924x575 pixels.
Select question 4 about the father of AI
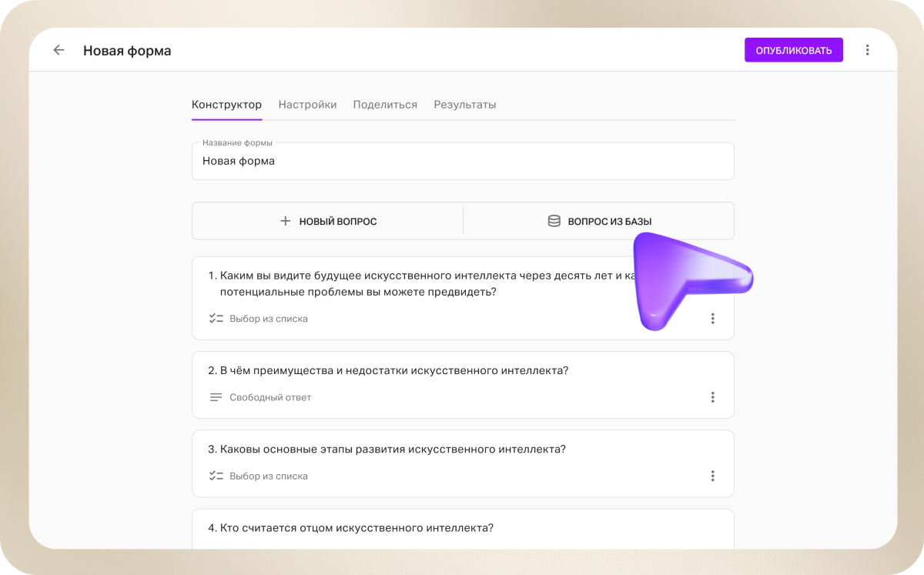[x=356, y=528]
